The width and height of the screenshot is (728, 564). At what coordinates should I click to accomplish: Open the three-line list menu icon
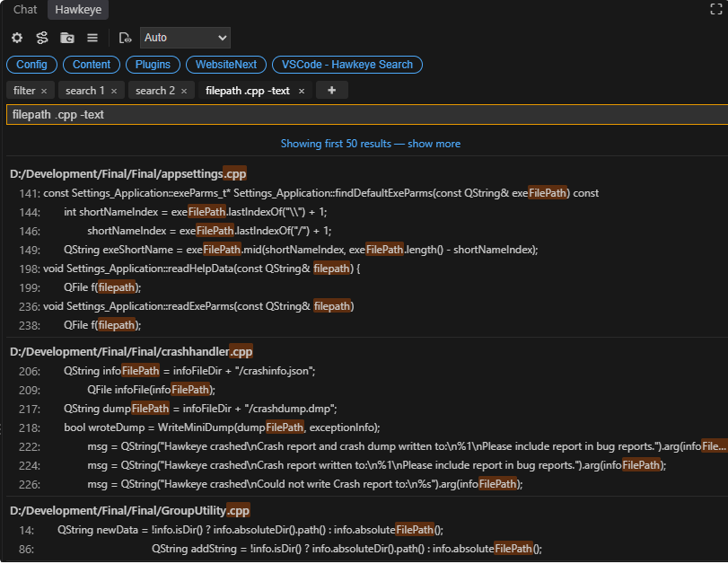pos(92,38)
